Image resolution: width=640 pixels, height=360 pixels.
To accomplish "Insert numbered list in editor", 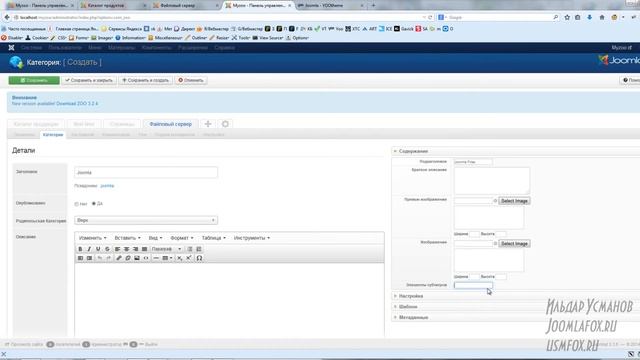I will pyautogui.click(x=199, y=249).
